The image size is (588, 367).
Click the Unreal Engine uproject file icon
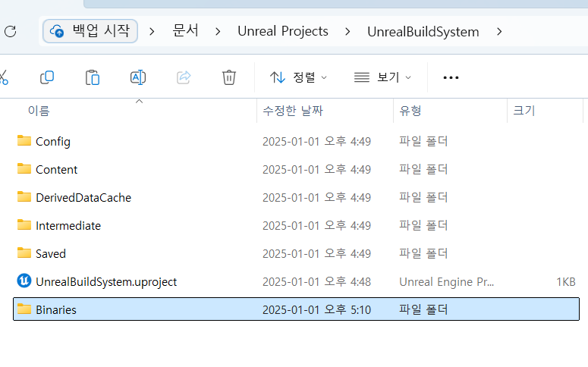click(24, 281)
